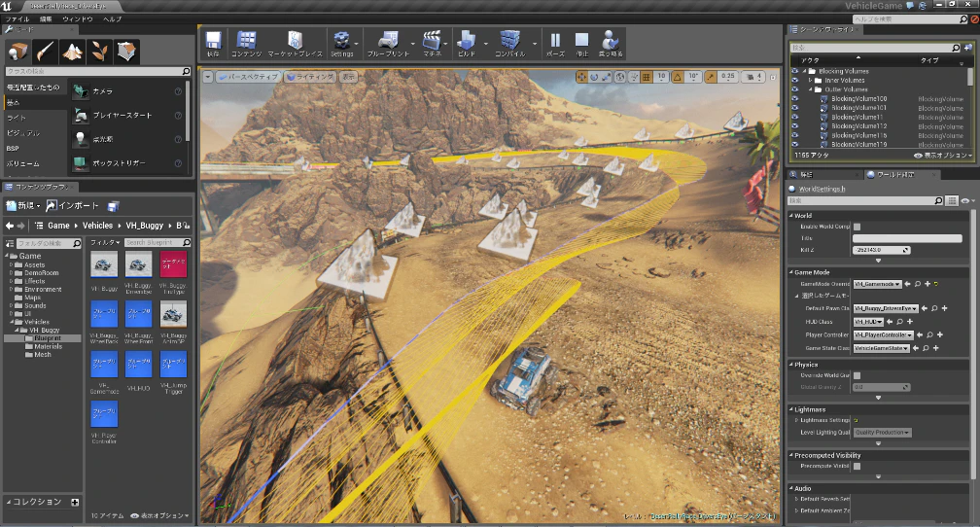The height and width of the screenshot is (527, 980).
Task: Open camera speed setting in viewport
Action: 753,77
